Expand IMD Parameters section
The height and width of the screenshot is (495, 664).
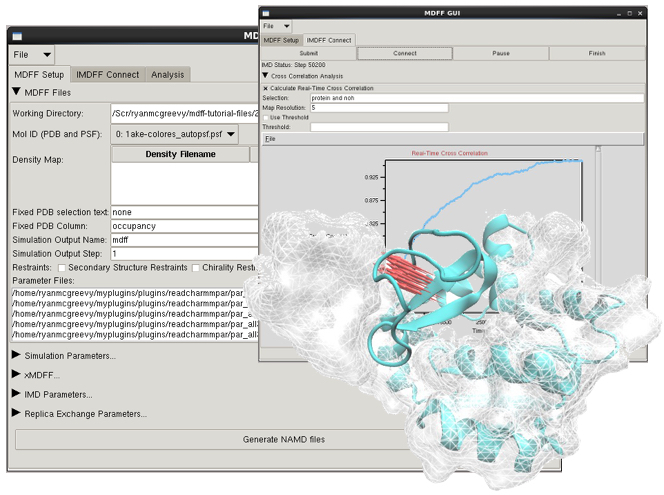pyautogui.click(x=16, y=394)
